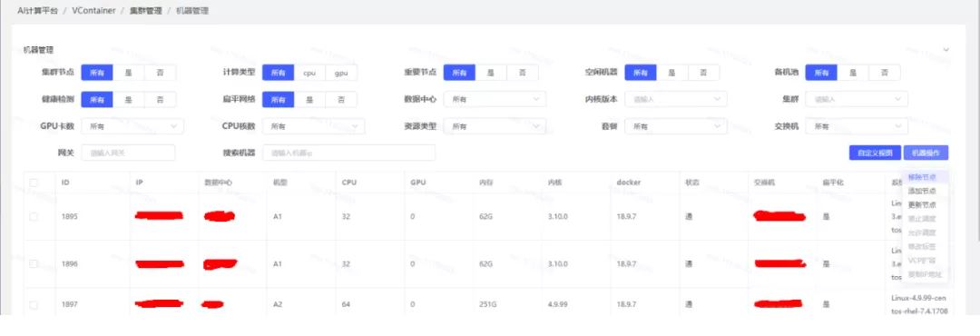Select 所有 for 集群节点 filter
Image resolution: width=980 pixels, height=336 pixels.
[97, 73]
